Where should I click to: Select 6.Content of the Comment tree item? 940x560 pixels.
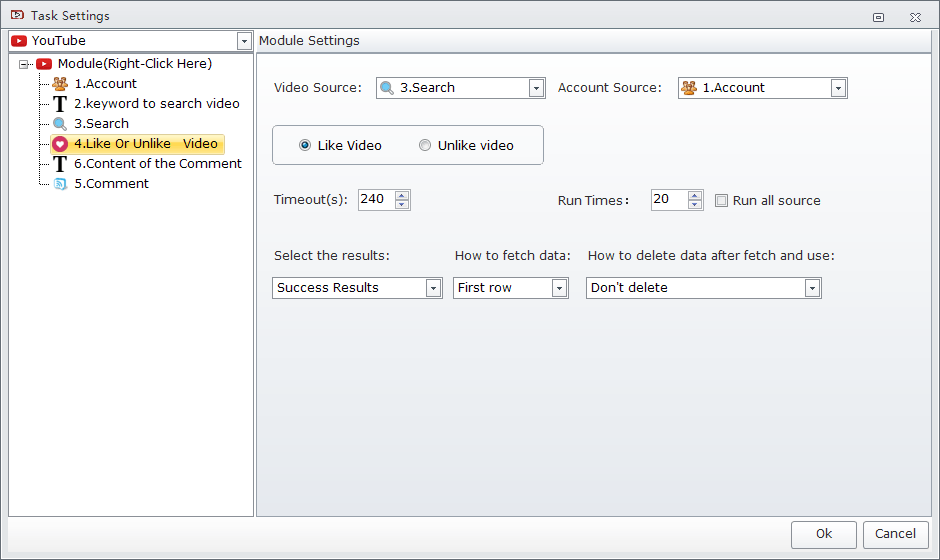158,164
